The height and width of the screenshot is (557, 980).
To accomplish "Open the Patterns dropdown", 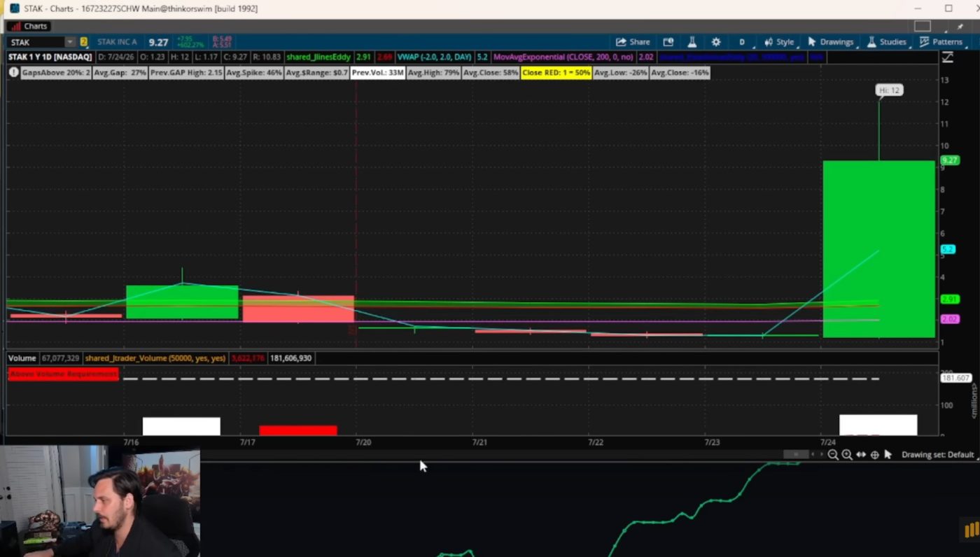I will coord(941,42).
